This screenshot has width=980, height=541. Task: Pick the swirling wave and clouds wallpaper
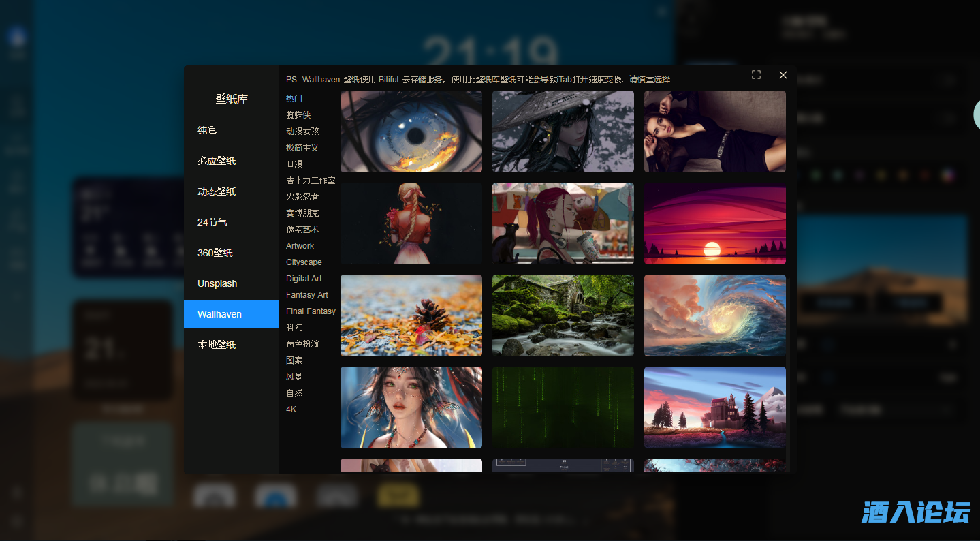(x=715, y=315)
